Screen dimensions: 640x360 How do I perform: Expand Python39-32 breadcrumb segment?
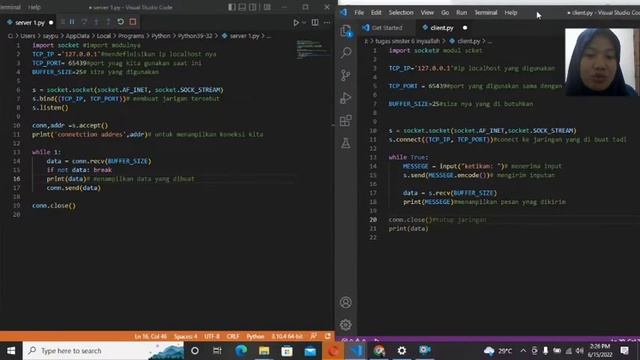pos(195,36)
